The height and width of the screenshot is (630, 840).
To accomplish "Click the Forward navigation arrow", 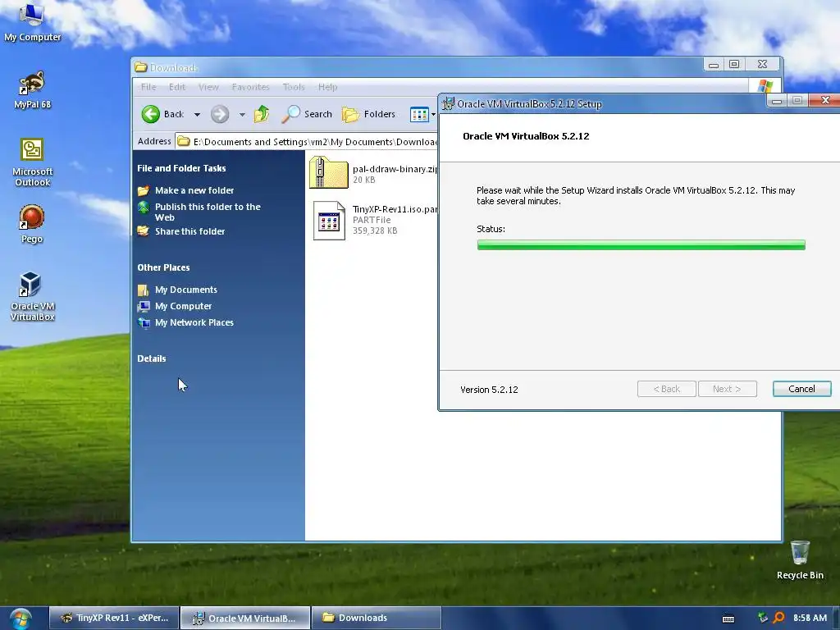I will click(x=220, y=114).
